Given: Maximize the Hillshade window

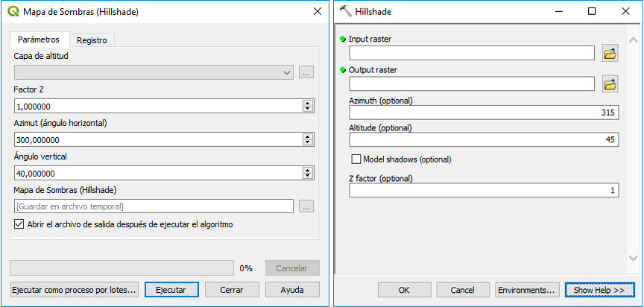Looking at the screenshot, I should [x=592, y=11].
